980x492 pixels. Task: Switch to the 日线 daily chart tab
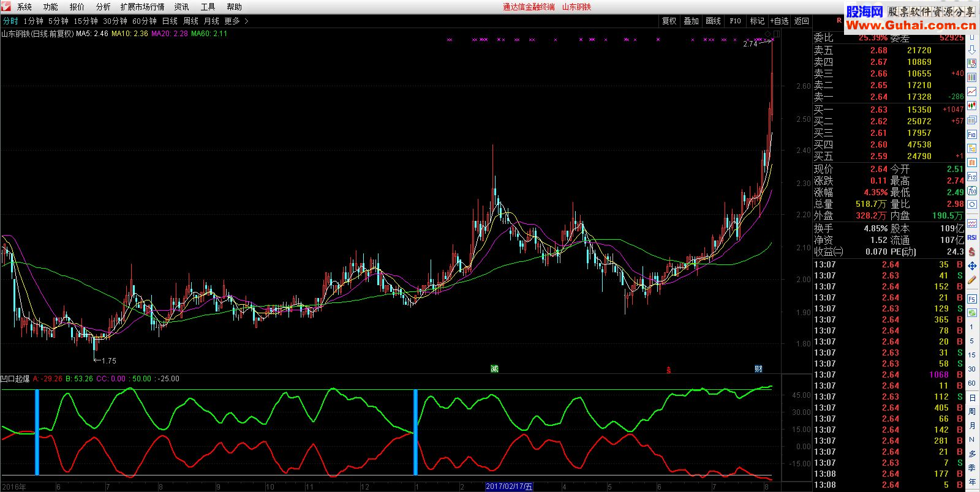tap(170, 21)
